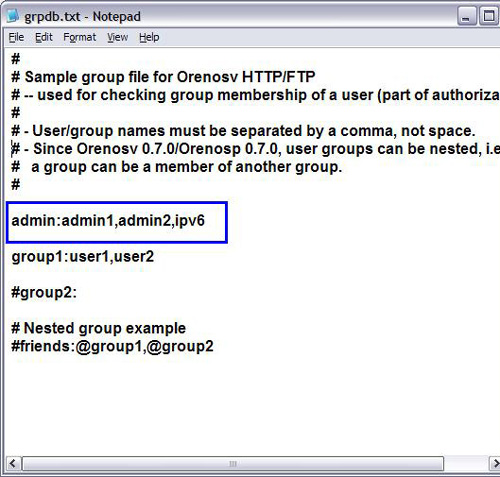Click the 'grpdb.txt - Notepad' title bar text

click(82, 16)
